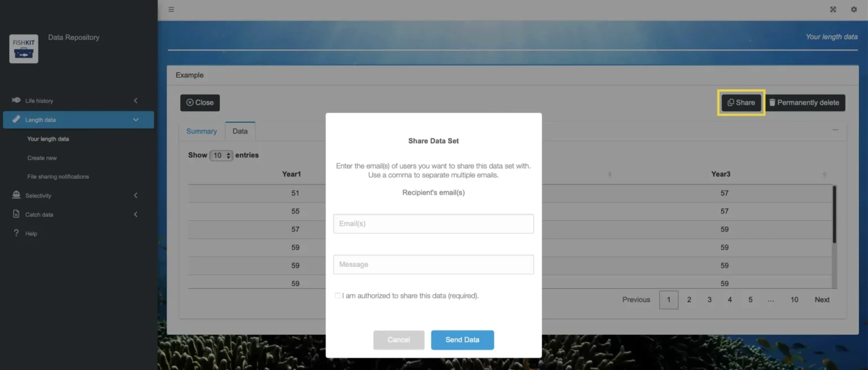Image resolution: width=868 pixels, height=370 pixels.
Task: Click the Data Repository title
Action: pos(73,37)
